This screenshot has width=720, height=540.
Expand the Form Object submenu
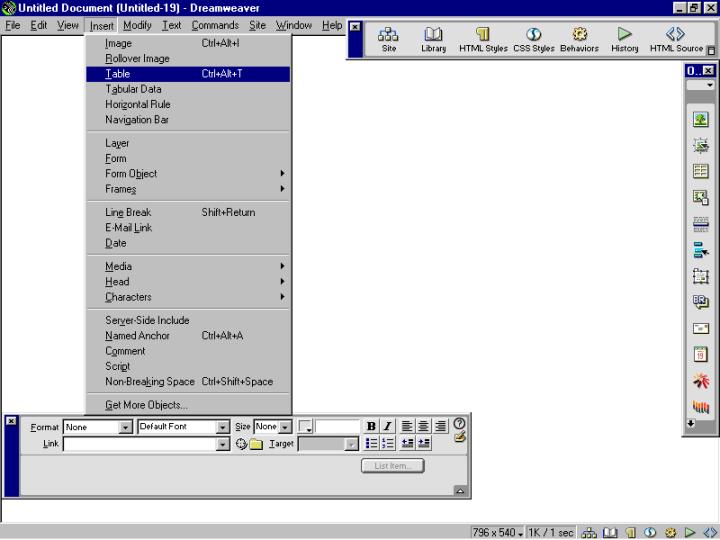click(x=188, y=174)
